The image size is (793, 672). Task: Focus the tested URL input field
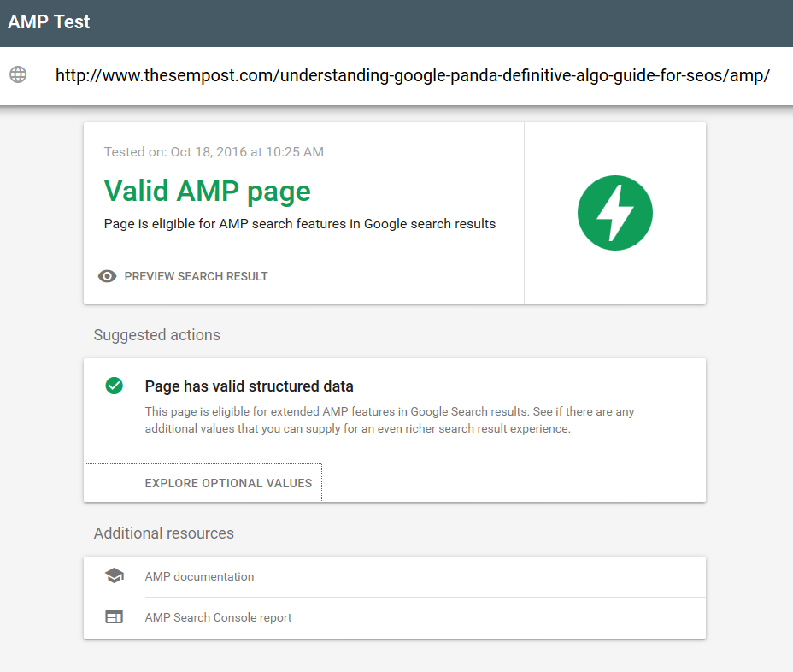[x=412, y=75]
